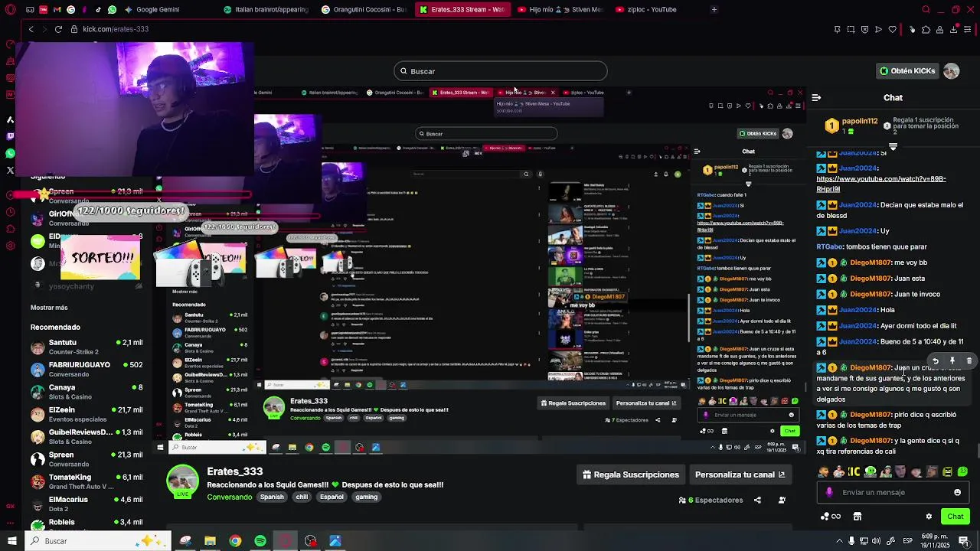Open the profile avatar menu

pos(951,71)
